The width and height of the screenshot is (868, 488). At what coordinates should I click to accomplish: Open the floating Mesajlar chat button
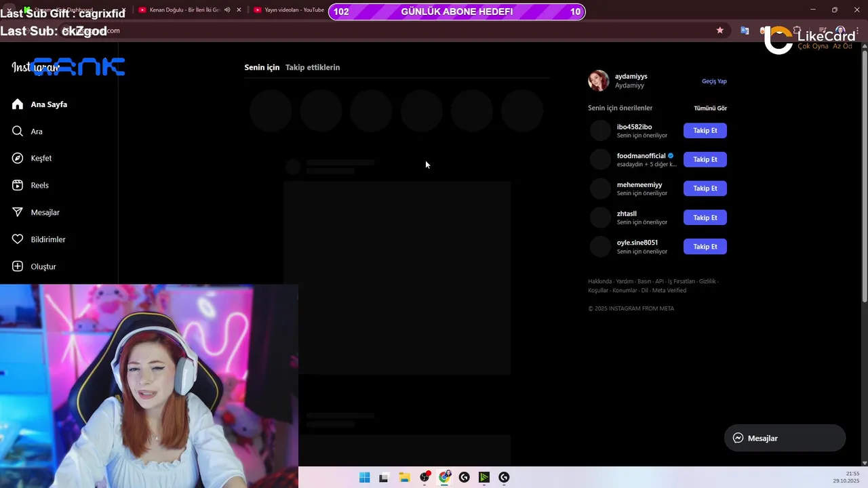click(x=785, y=438)
